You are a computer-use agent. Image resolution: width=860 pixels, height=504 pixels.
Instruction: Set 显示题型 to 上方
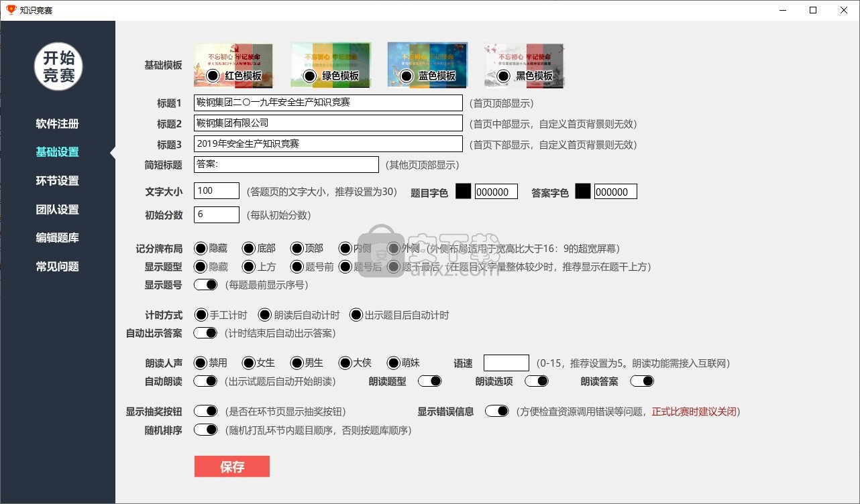click(249, 267)
